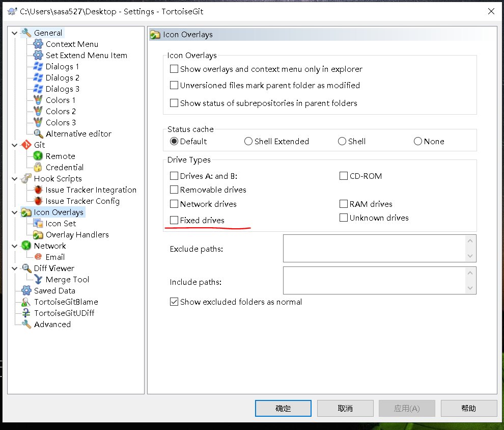Toggle Show status of subrepositories checkbox

[174, 103]
